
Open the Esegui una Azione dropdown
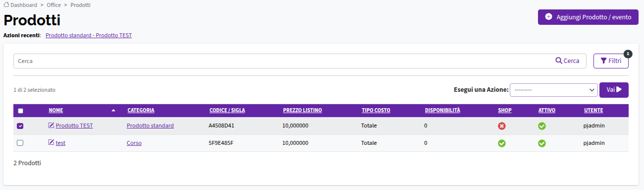pyautogui.click(x=554, y=90)
